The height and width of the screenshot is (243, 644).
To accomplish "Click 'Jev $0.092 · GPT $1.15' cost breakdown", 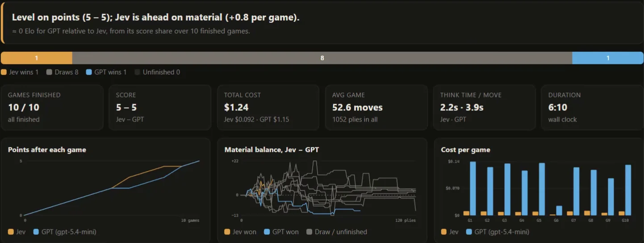I will pos(257,119).
